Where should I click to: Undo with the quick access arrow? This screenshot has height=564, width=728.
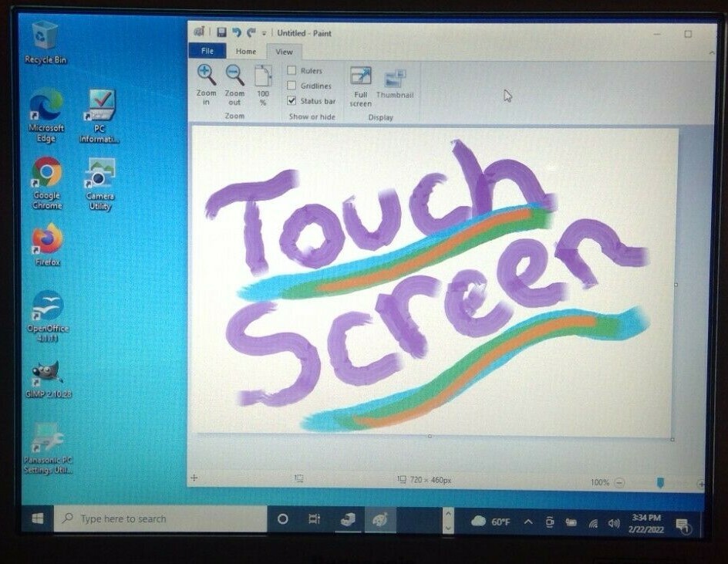(x=237, y=32)
